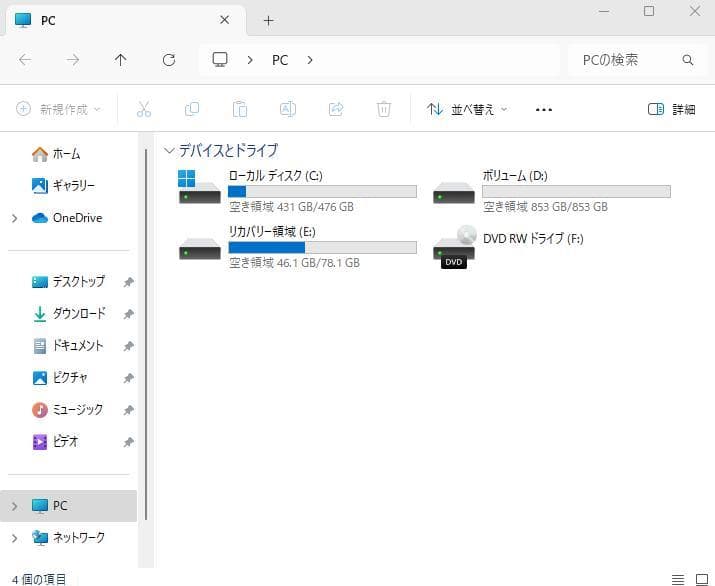Click the Paste clipboard icon

(x=240, y=109)
